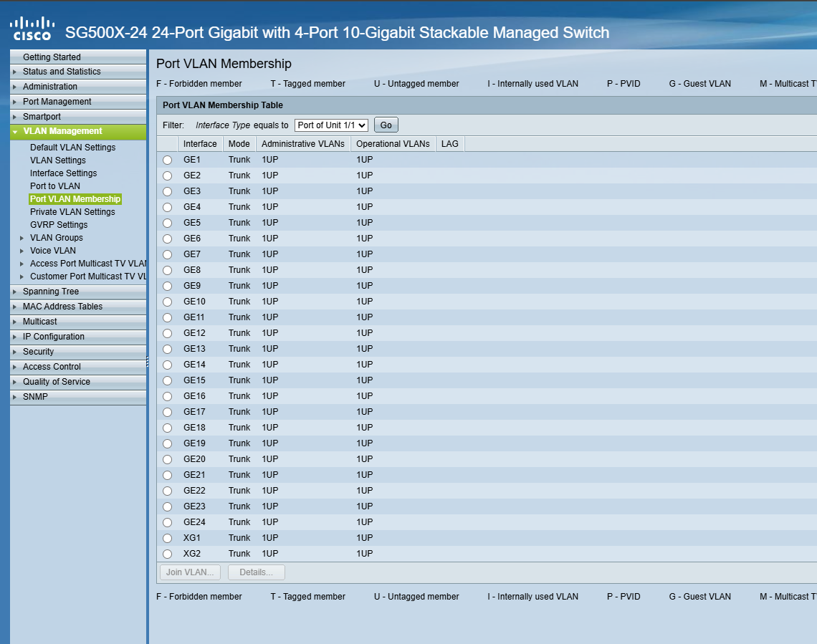Select the radio button for interface GE1

click(167, 159)
